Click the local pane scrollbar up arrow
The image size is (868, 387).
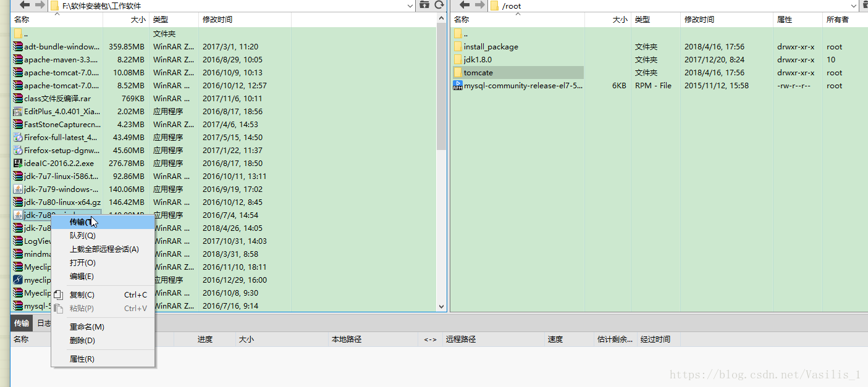pyautogui.click(x=441, y=19)
